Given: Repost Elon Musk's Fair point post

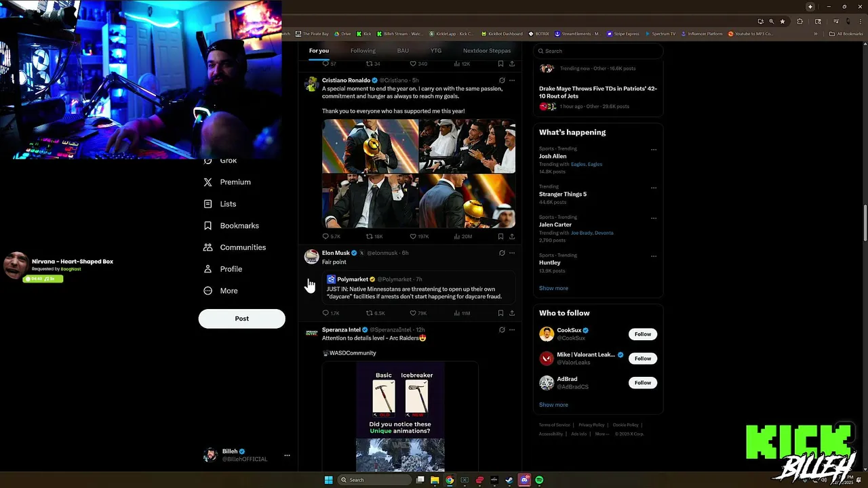Looking at the screenshot, I should [375, 313].
